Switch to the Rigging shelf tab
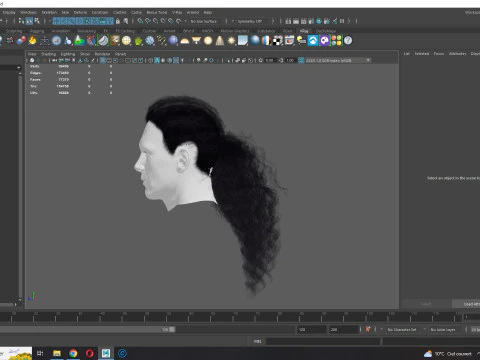The height and width of the screenshot is (360, 480). click(x=37, y=31)
